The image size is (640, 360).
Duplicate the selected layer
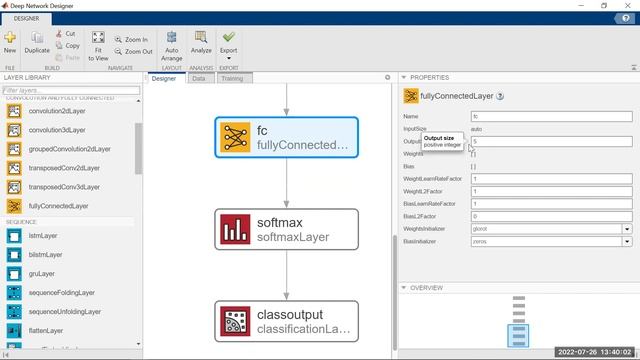[x=37, y=42]
